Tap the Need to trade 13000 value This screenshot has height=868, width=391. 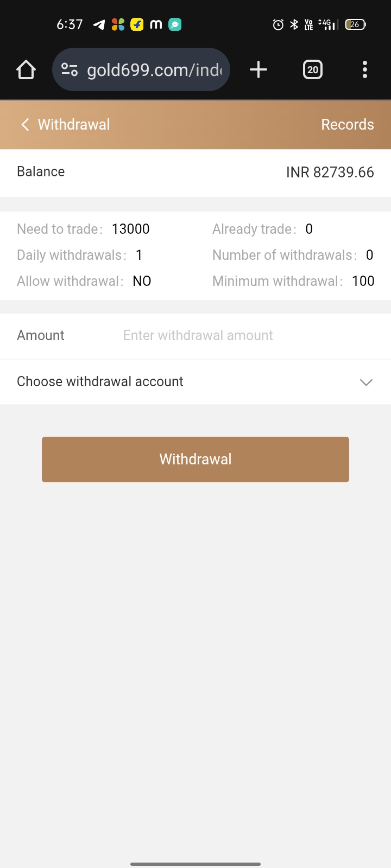130,229
